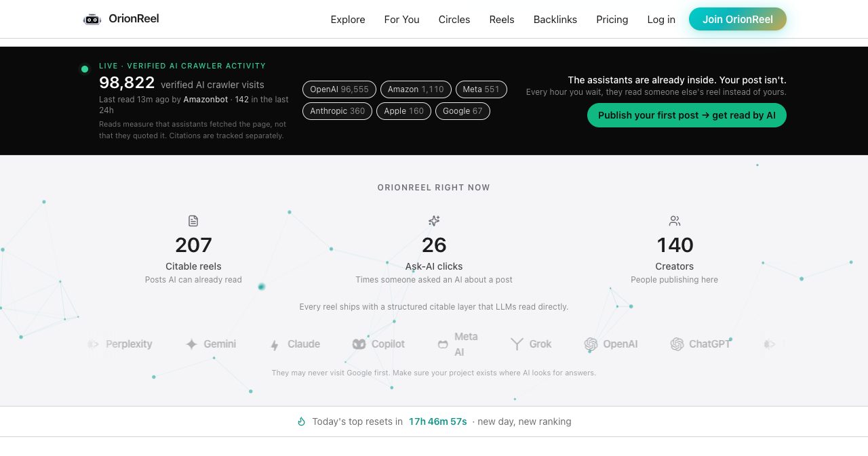Select the Apple 160 crawler pill
The image size is (868, 456).
[403, 111]
